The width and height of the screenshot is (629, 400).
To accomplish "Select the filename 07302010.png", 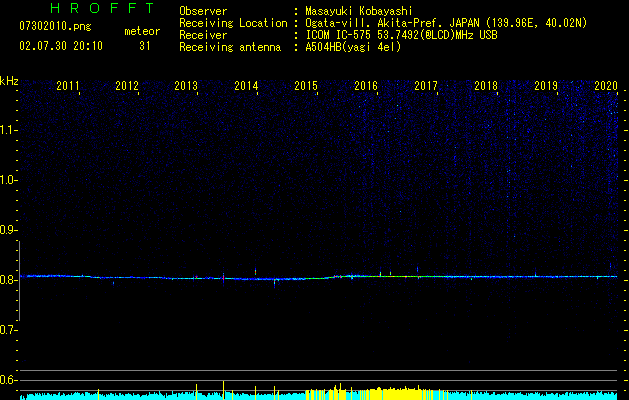I will pyautogui.click(x=55, y=27).
